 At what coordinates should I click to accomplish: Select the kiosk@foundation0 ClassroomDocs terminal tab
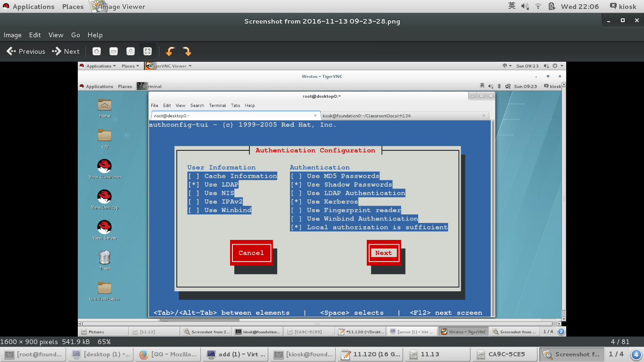pos(405,115)
